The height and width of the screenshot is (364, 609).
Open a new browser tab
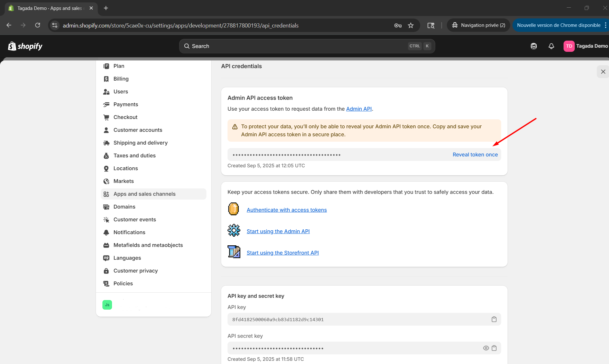pyautogui.click(x=106, y=8)
